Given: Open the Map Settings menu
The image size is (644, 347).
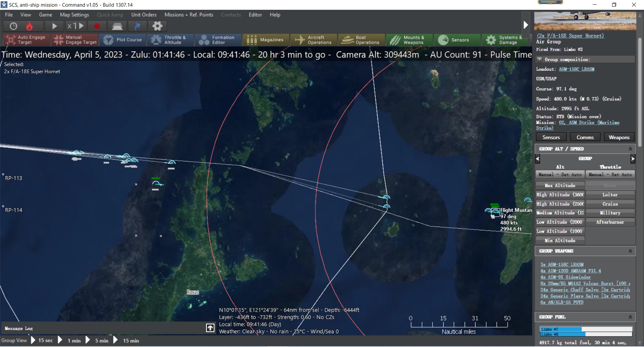Looking at the screenshot, I should (74, 15).
